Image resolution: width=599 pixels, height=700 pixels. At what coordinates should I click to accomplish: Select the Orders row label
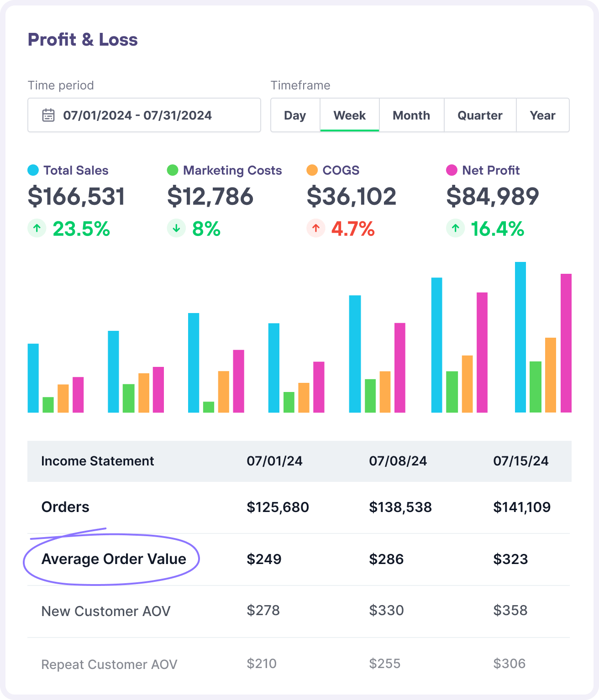[65, 507]
